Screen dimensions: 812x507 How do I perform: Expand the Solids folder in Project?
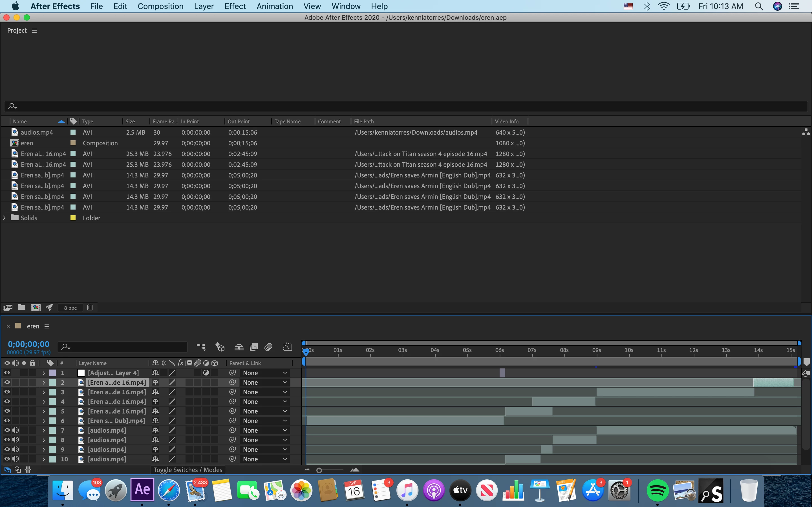coord(4,218)
